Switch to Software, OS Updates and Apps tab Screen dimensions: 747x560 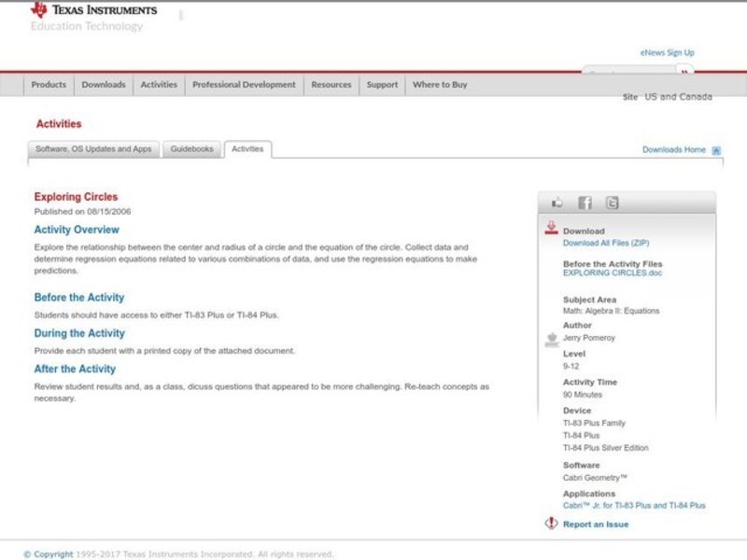93,149
